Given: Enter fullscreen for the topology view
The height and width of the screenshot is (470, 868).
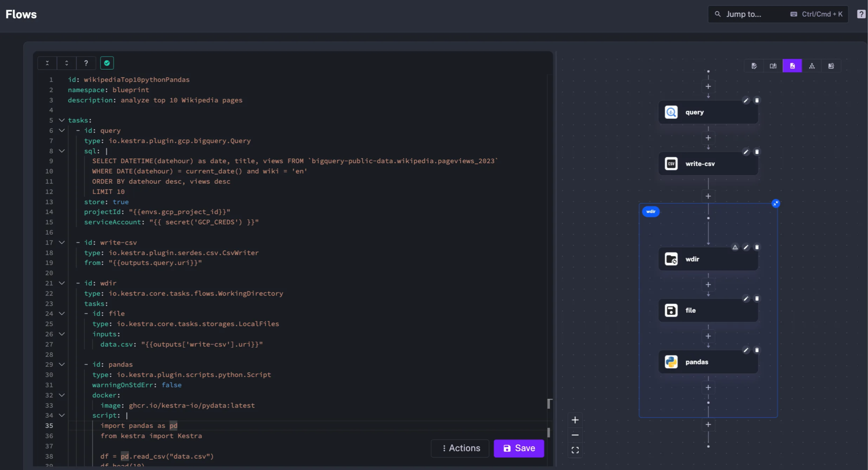Looking at the screenshot, I should pos(575,450).
